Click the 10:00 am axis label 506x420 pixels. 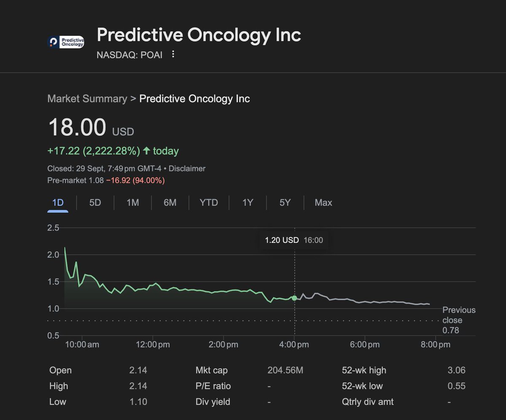[x=82, y=345]
